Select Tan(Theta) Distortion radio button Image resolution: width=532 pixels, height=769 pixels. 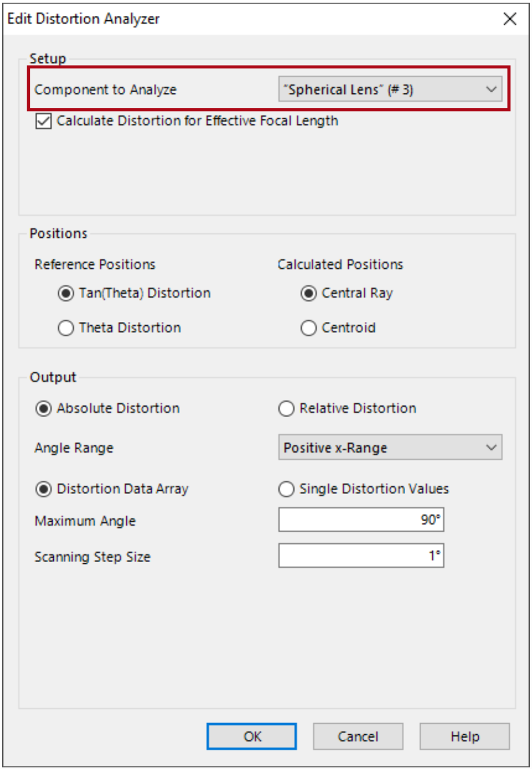(66, 293)
